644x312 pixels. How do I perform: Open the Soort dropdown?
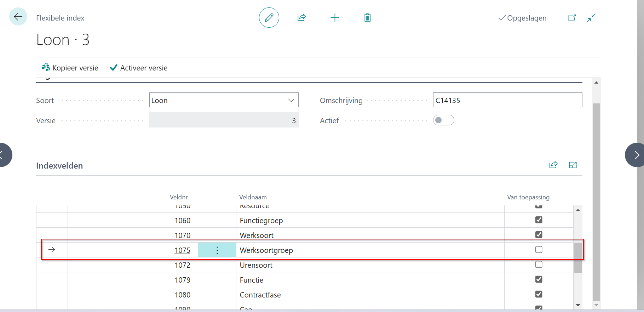(291, 100)
